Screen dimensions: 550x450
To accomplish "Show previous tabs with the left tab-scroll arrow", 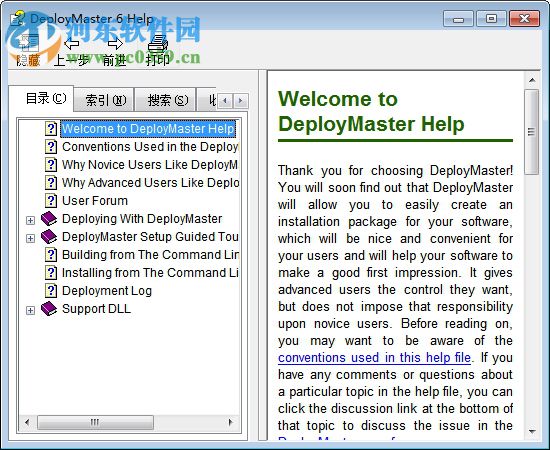I will tap(225, 101).
